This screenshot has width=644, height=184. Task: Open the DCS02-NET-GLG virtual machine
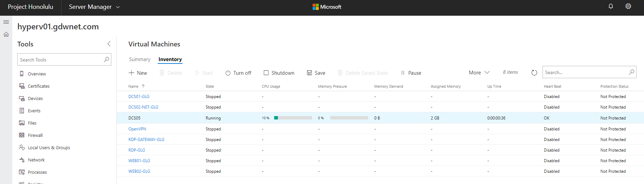tap(143, 107)
